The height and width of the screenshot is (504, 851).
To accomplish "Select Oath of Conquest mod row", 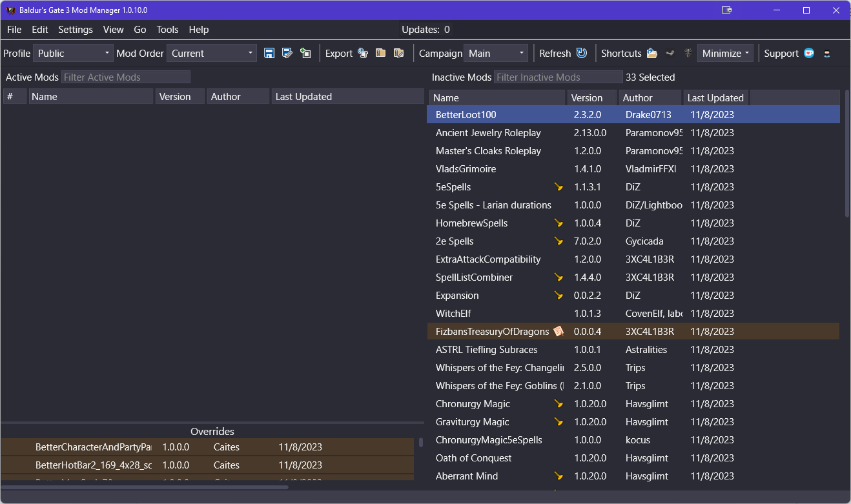I will click(633, 458).
